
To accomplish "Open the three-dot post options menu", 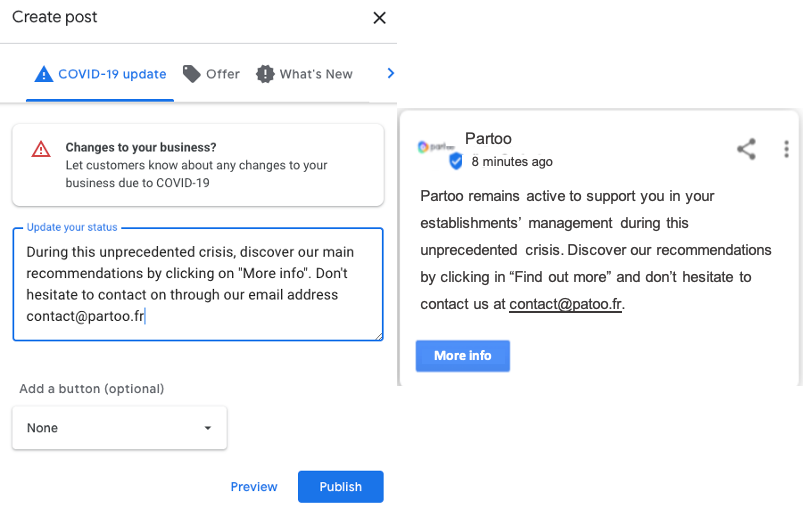I will coord(787,149).
